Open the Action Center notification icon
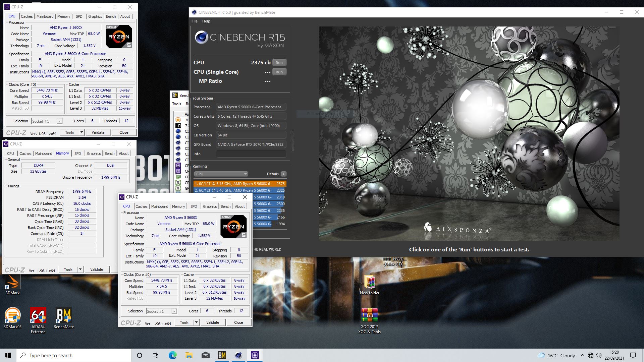The image size is (644, 362). click(633, 356)
